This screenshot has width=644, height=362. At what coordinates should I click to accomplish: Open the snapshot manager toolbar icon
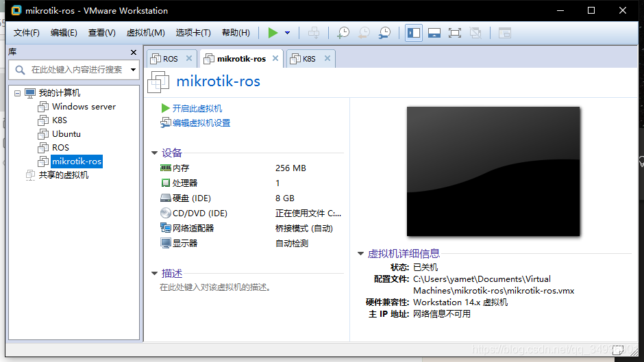[385, 33]
